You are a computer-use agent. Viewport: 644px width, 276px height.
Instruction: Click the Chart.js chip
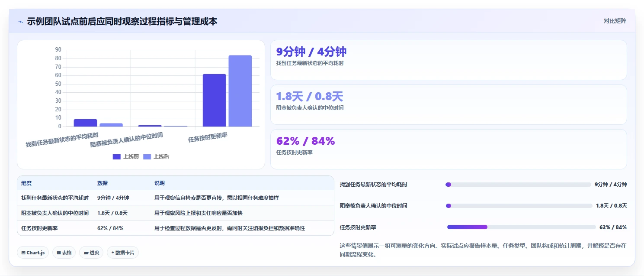tap(33, 253)
